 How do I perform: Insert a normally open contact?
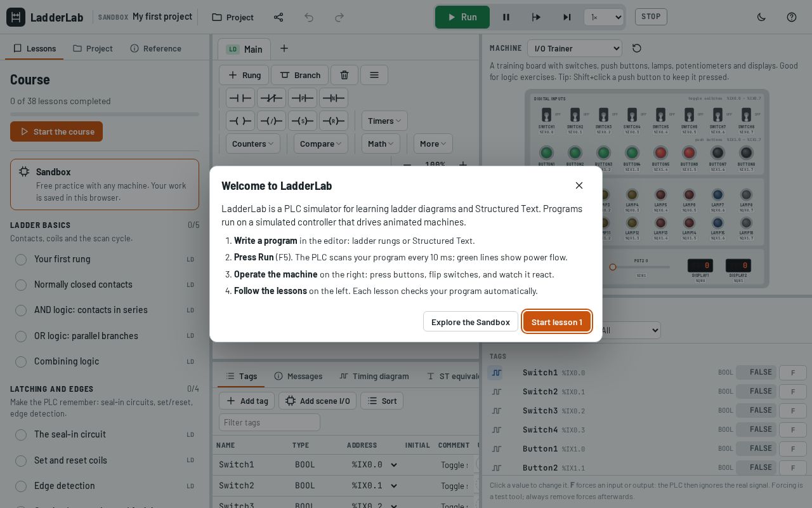[240, 98]
